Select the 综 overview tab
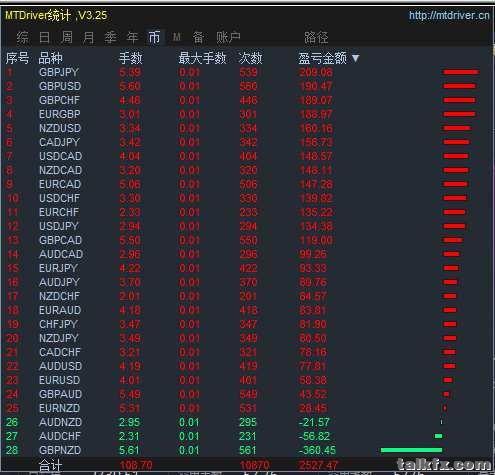The height and width of the screenshot is (475, 495). pos(22,37)
